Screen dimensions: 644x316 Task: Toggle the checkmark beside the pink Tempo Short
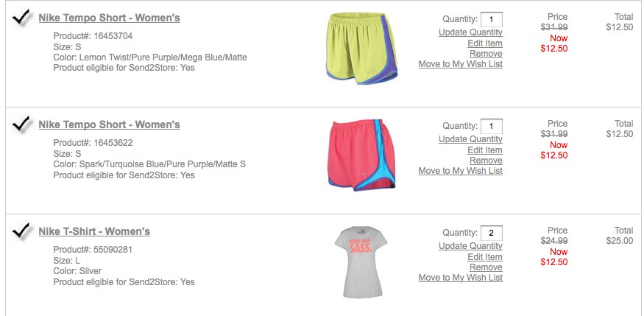[21, 124]
